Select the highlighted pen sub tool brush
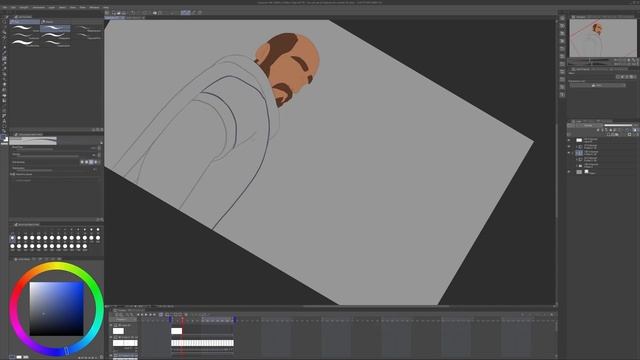The image size is (640, 360). 55,29
